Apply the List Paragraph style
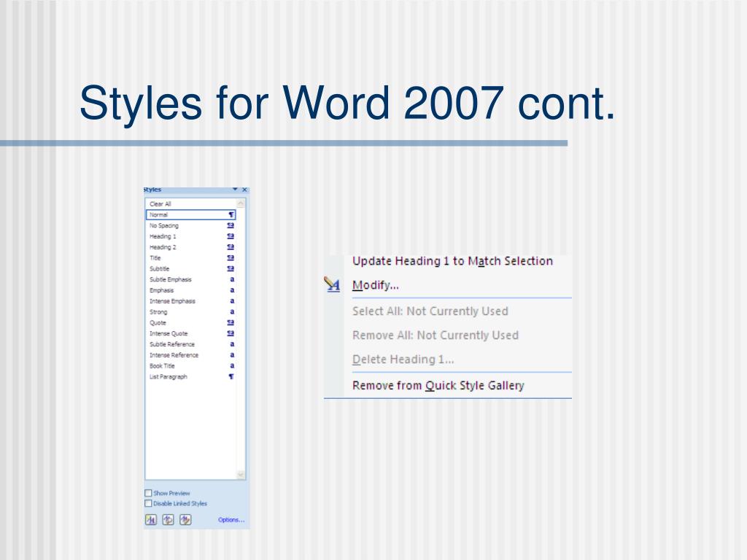The image size is (747, 560). click(x=190, y=377)
